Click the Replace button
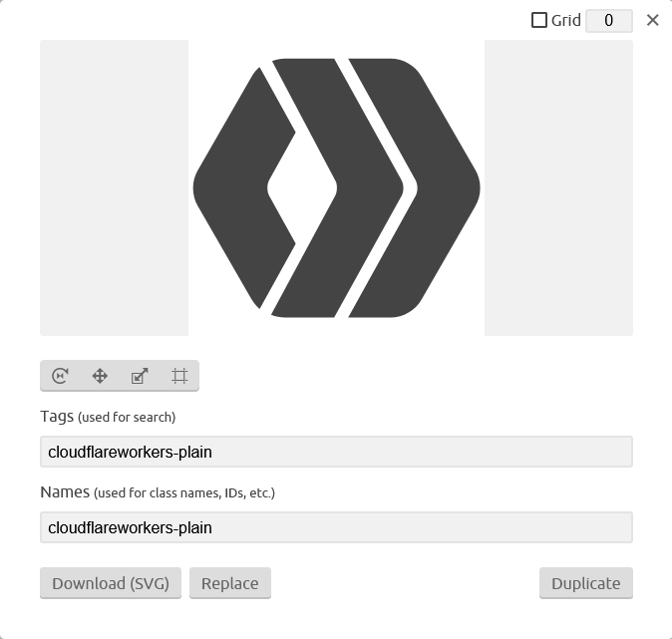This screenshot has width=672, height=639. (x=230, y=583)
